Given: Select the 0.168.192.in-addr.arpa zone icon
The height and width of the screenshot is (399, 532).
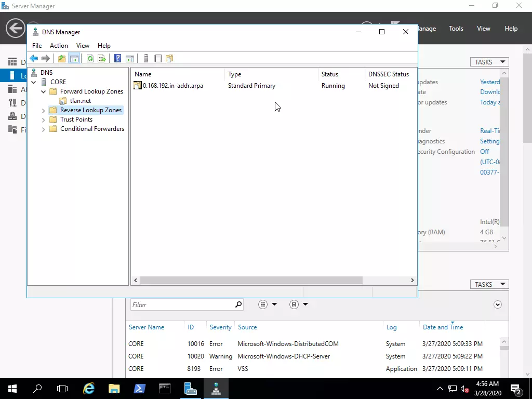Looking at the screenshot, I should coord(137,86).
